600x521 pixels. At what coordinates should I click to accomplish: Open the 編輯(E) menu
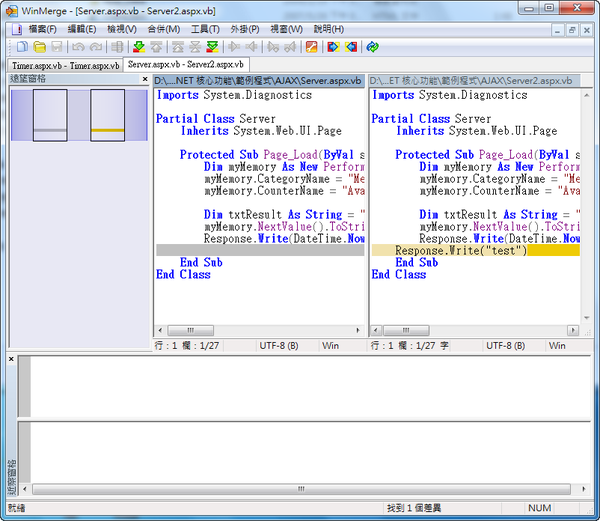tap(82, 29)
